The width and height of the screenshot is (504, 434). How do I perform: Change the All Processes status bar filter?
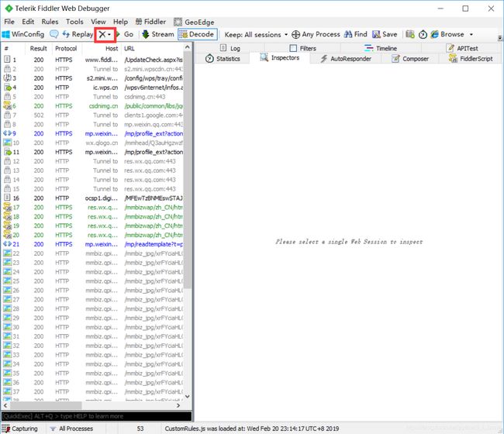(71, 429)
